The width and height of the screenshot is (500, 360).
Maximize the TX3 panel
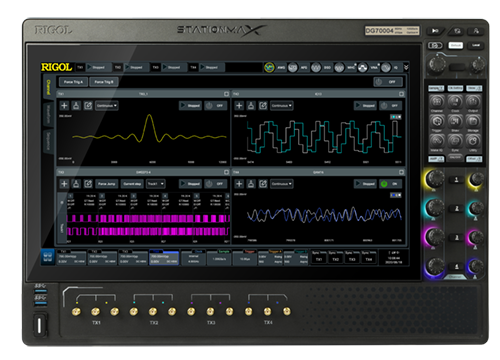(226, 172)
